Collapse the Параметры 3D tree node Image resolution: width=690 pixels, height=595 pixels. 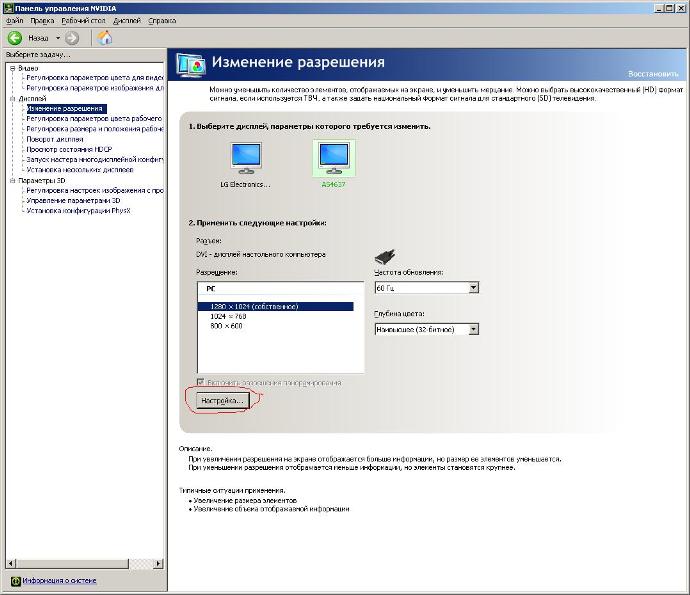coord(11,181)
